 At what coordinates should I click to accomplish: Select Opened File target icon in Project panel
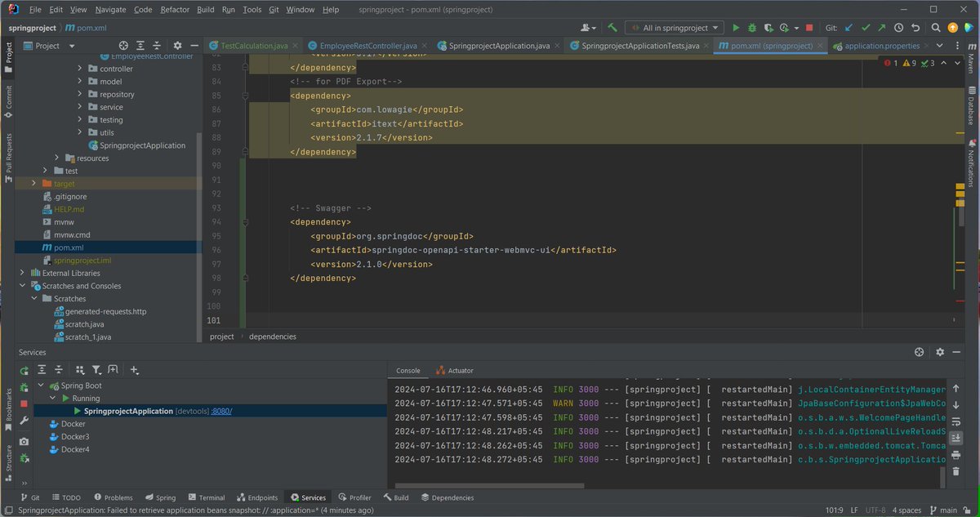124,46
